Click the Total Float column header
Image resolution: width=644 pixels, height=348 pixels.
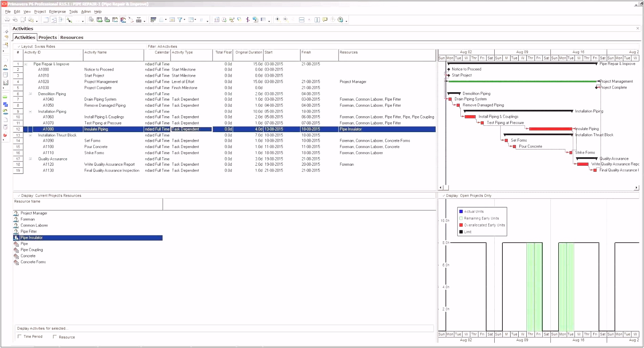tap(223, 55)
